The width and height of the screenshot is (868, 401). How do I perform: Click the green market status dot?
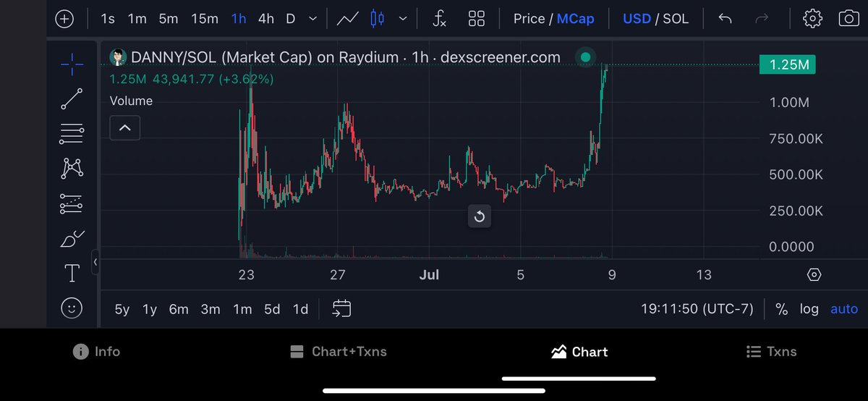coord(585,57)
